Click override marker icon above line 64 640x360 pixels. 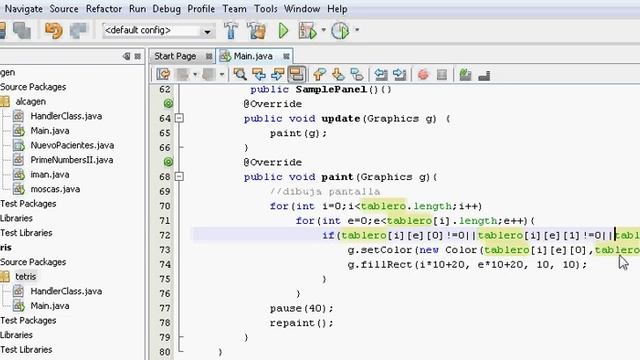point(168,104)
